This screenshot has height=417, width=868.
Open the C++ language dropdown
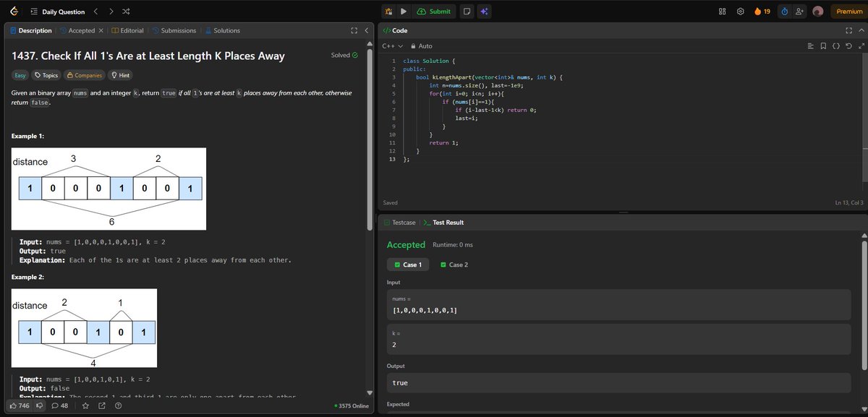tap(391, 46)
